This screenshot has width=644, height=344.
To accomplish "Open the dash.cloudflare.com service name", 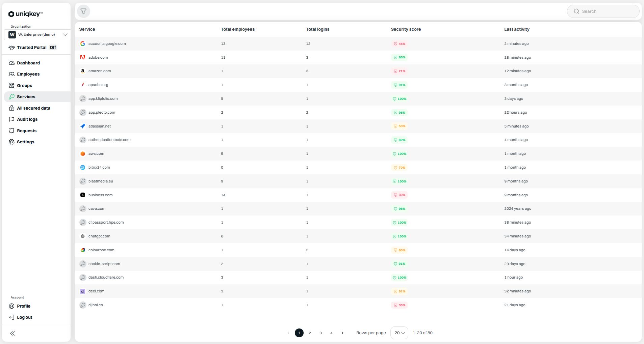I will coord(106,278).
